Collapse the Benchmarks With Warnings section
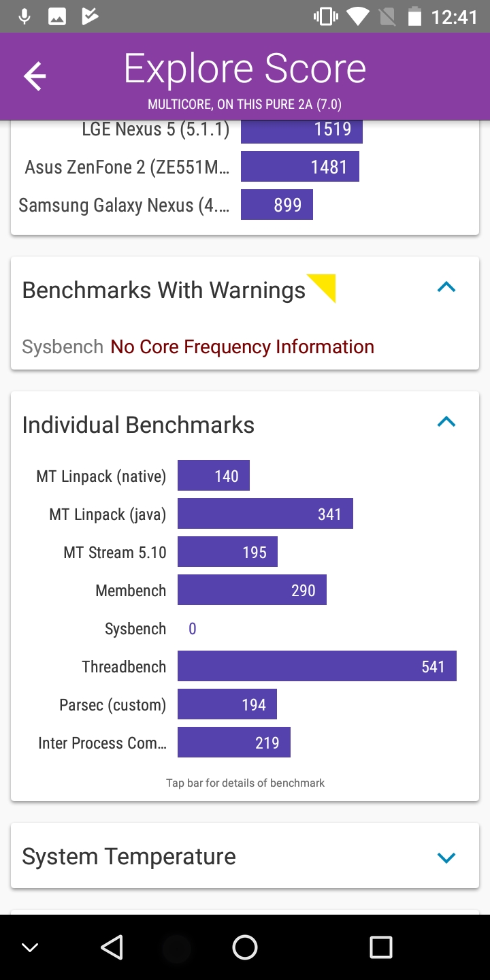The image size is (490, 980). (446, 288)
